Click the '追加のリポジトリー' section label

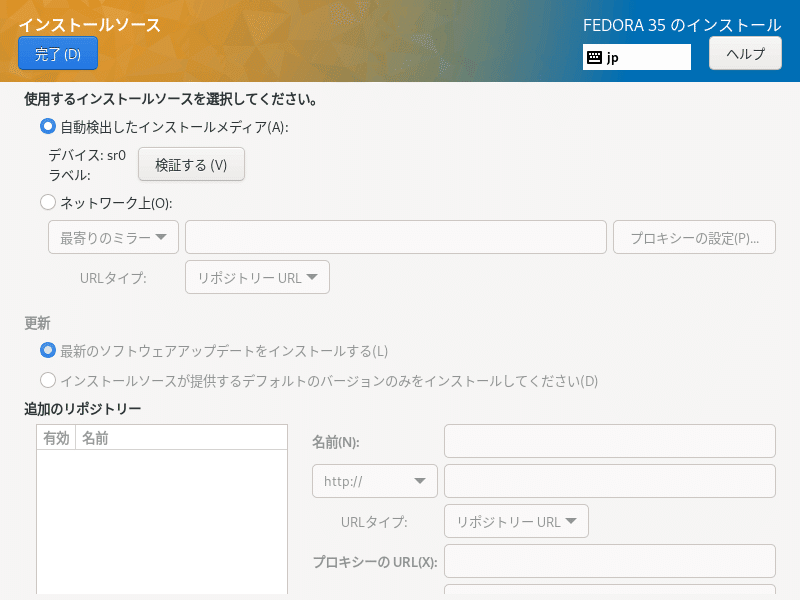83,409
